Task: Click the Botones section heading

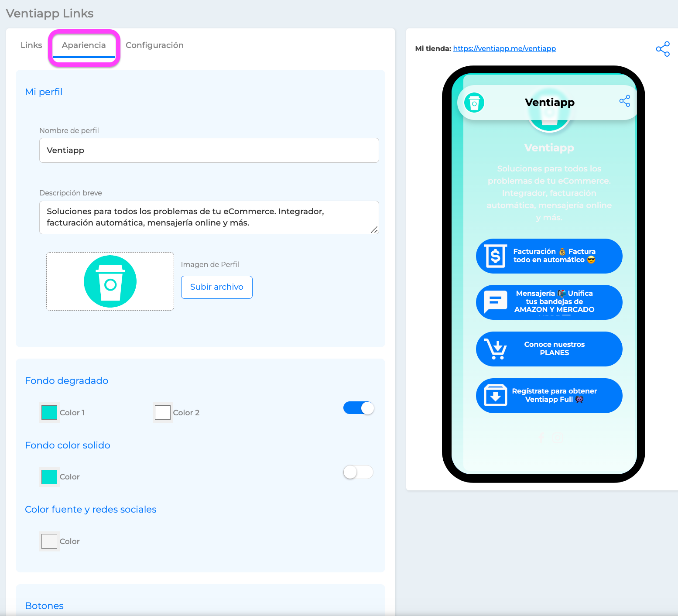Action: tap(44, 606)
